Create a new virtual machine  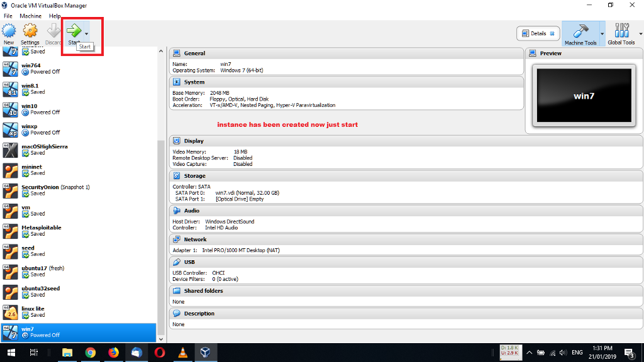click(x=9, y=30)
